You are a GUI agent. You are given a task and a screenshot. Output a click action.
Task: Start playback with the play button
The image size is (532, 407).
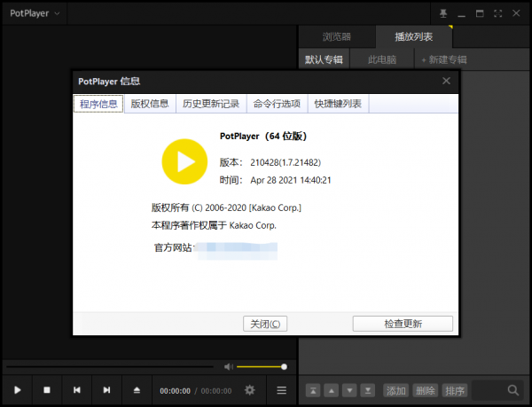pos(18,390)
